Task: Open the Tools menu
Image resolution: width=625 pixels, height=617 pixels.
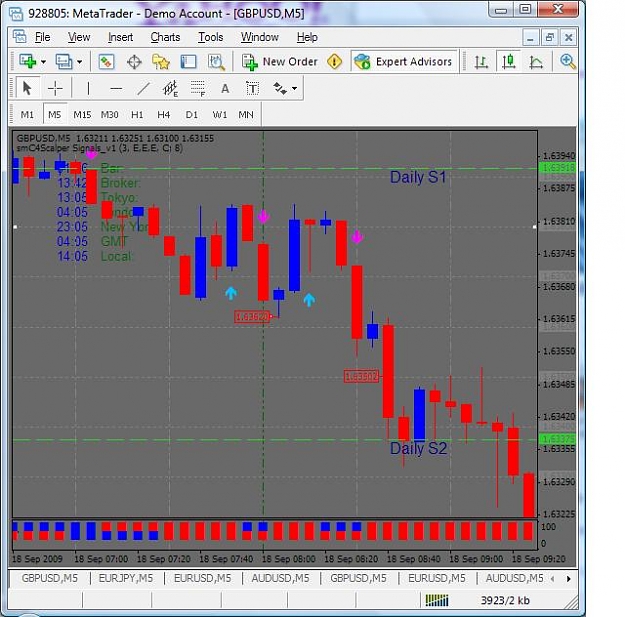Action: point(211,37)
